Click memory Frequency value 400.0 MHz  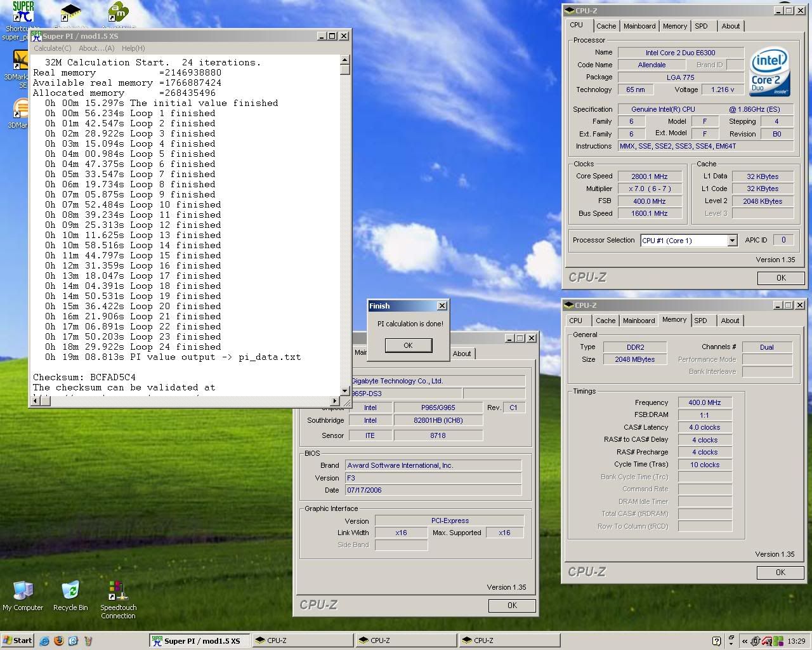tap(705, 402)
